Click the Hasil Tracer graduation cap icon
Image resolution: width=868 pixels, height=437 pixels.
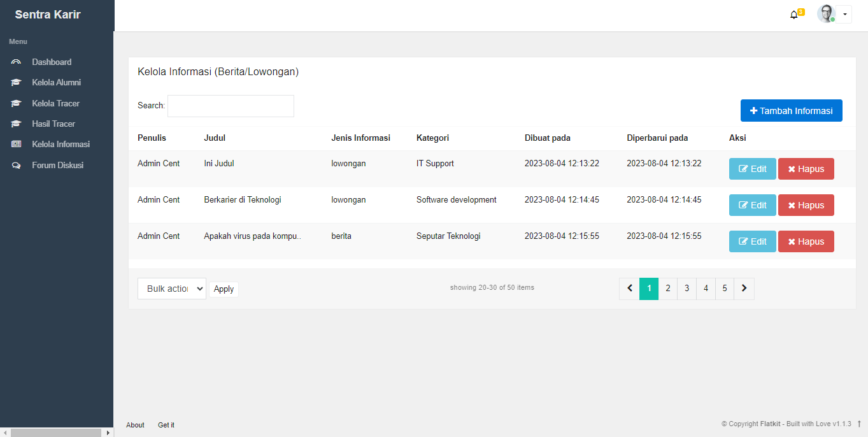(17, 124)
